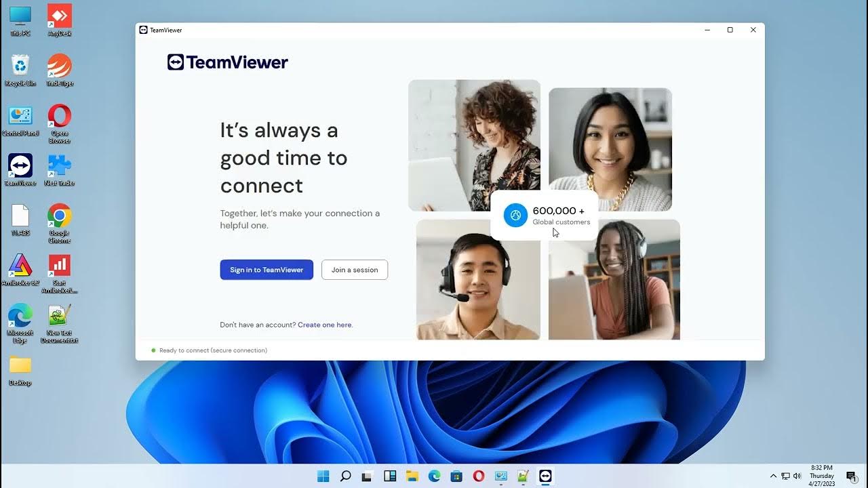Click the '600,000 +' customers figure

(x=559, y=211)
